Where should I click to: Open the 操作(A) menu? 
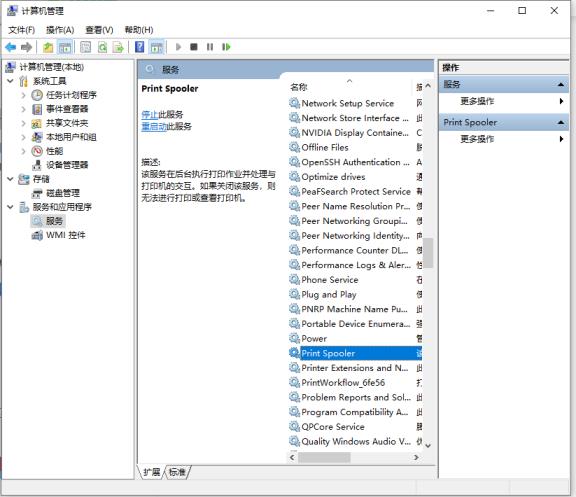tap(60, 30)
